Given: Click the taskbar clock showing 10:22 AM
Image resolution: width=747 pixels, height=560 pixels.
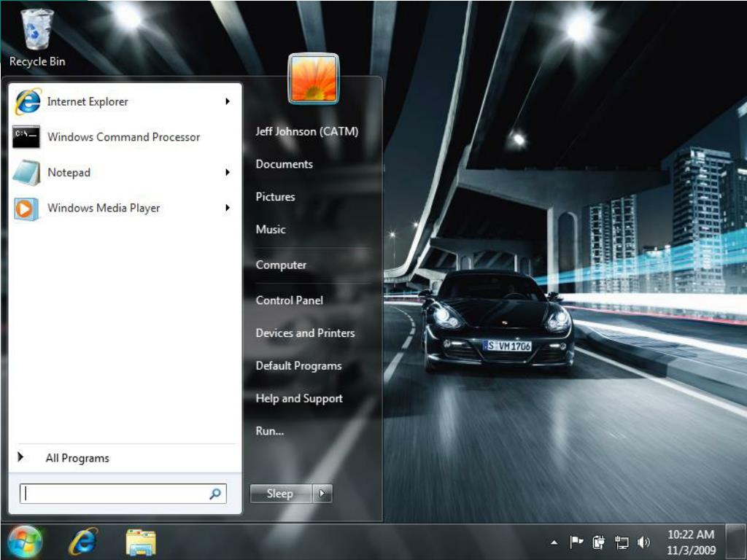Looking at the screenshot, I should (x=691, y=542).
